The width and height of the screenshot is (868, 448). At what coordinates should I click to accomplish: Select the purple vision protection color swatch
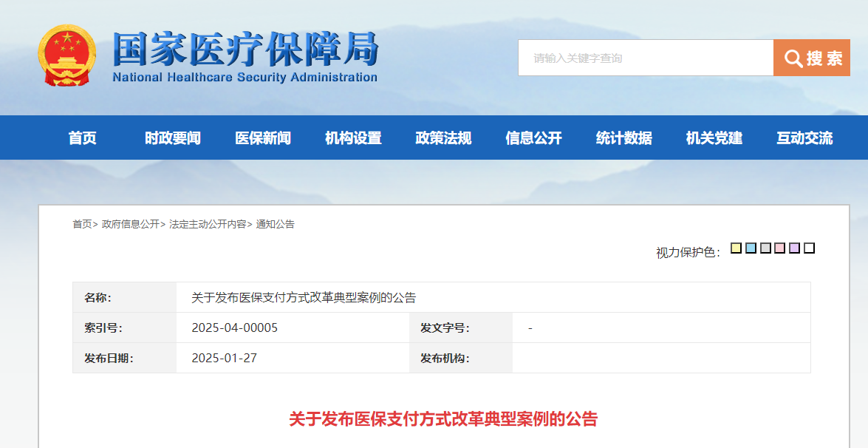pos(794,248)
